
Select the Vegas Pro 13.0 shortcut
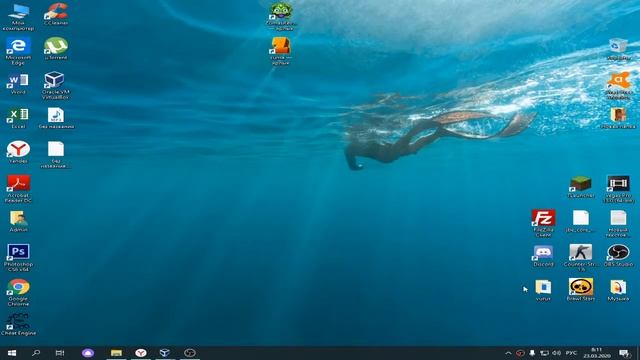[618, 189]
